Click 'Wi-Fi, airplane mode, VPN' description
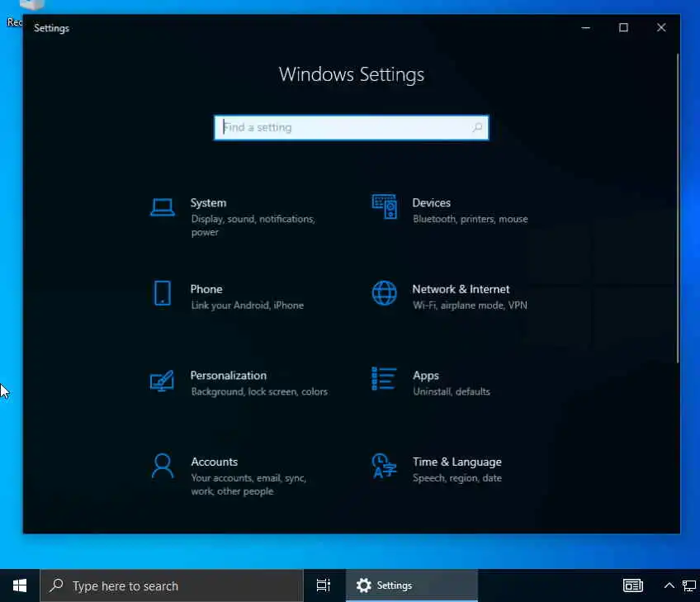 (470, 306)
